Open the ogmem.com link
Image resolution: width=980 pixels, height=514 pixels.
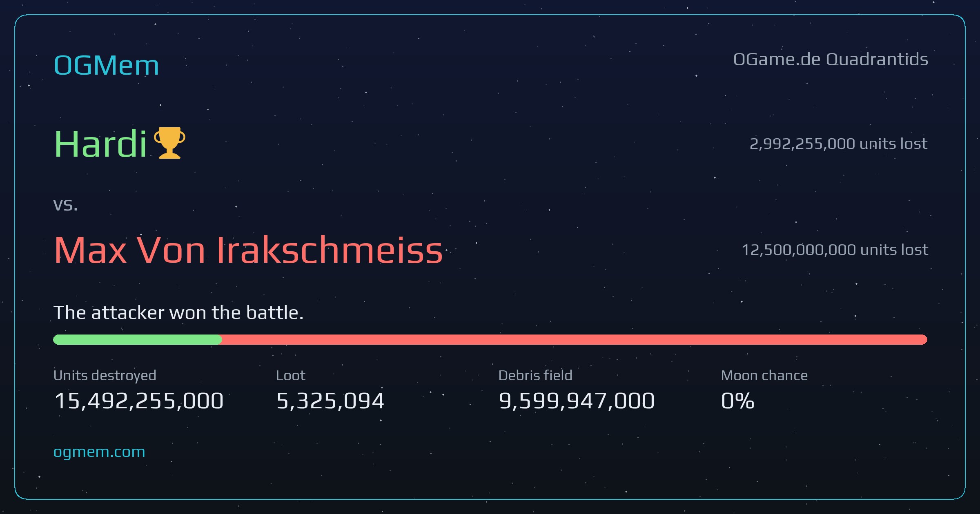click(99, 452)
